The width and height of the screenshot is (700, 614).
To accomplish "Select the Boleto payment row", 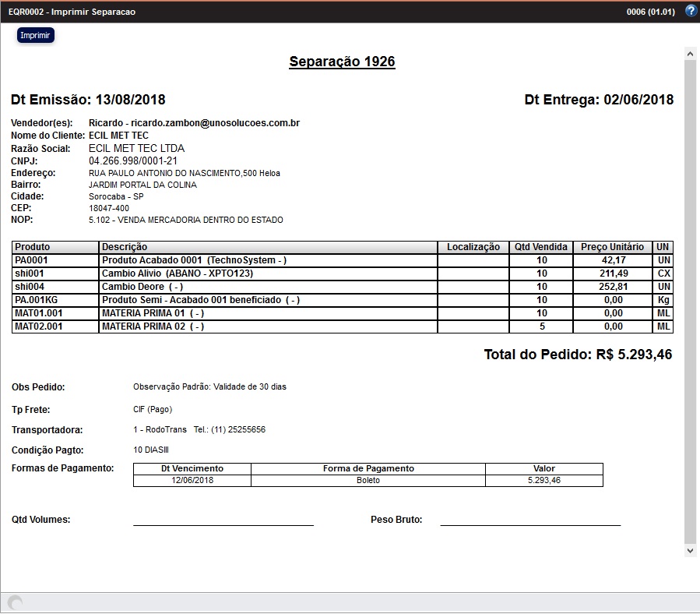I will (x=366, y=481).
